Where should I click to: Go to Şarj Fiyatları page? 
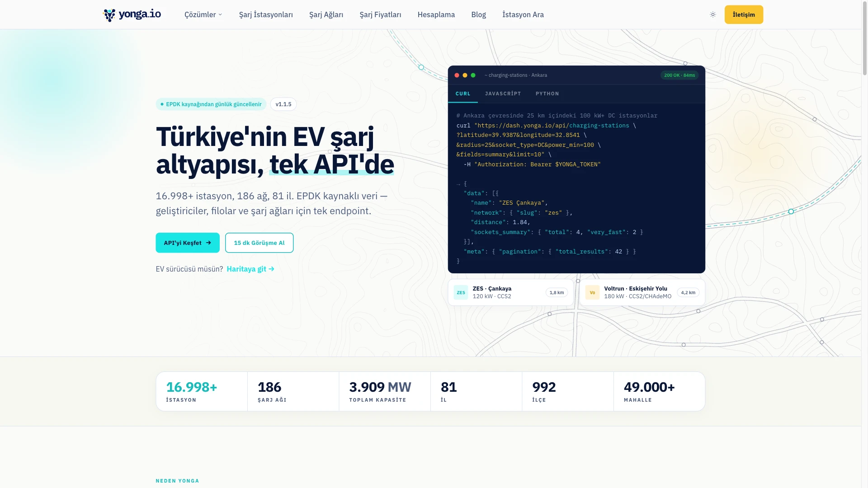(380, 14)
